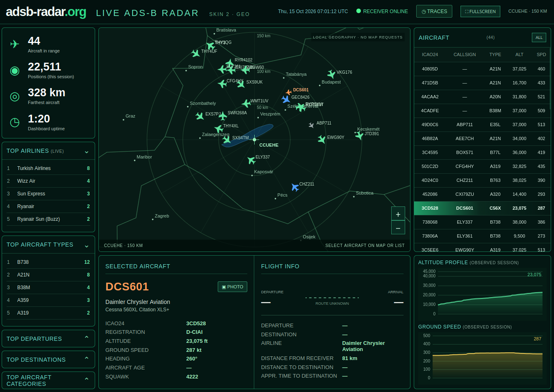Screen dimensions: 554x392
Task: Click the RYR4102 aircraft icon
Action: [230, 63]
